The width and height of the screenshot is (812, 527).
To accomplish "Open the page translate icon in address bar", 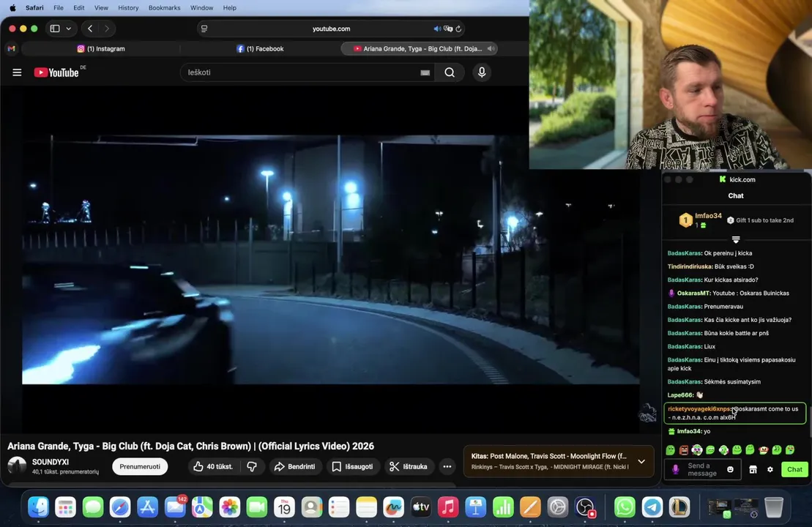I will [x=448, y=29].
